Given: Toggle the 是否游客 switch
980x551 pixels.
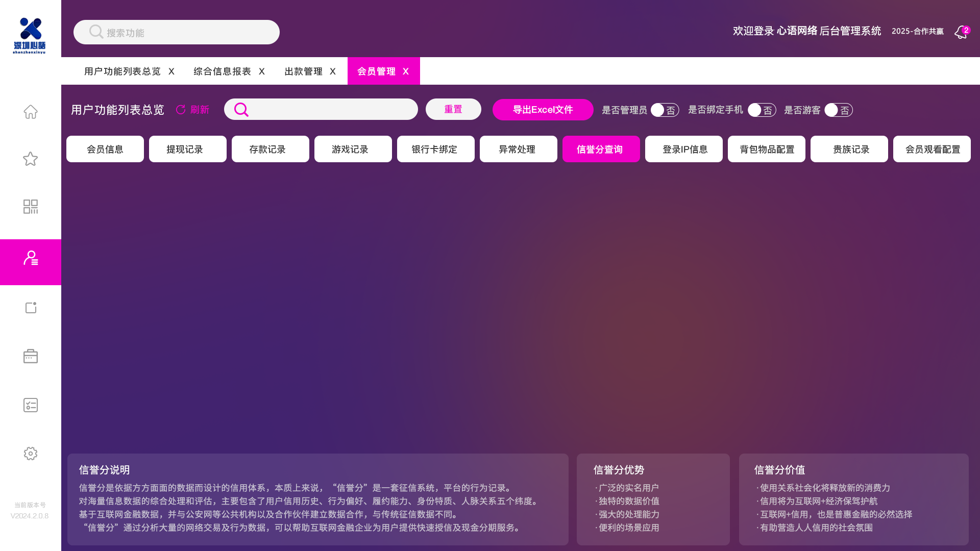Looking at the screenshot, I should coord(838,110).
